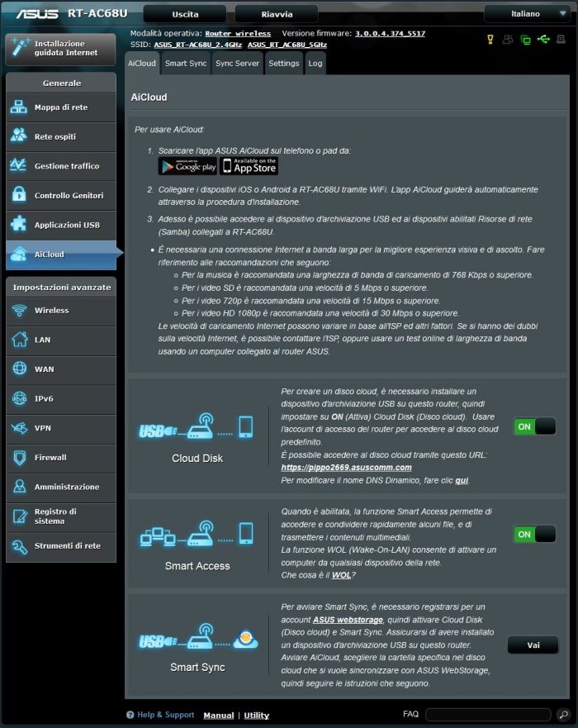
Task: Open Gestione traffico traffic graph icon
Action: pos(19,166)
